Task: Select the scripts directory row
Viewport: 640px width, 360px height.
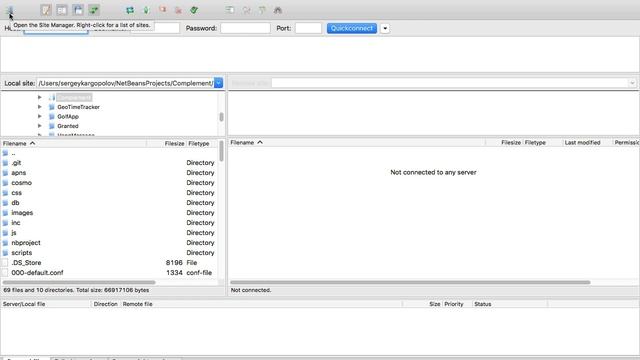Action: [x=109, y=253]
